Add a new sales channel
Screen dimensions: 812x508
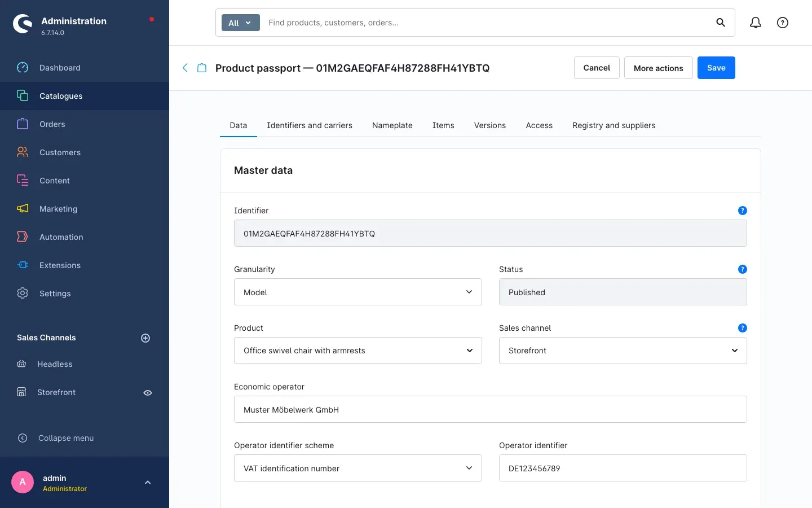tap(145, 338)
